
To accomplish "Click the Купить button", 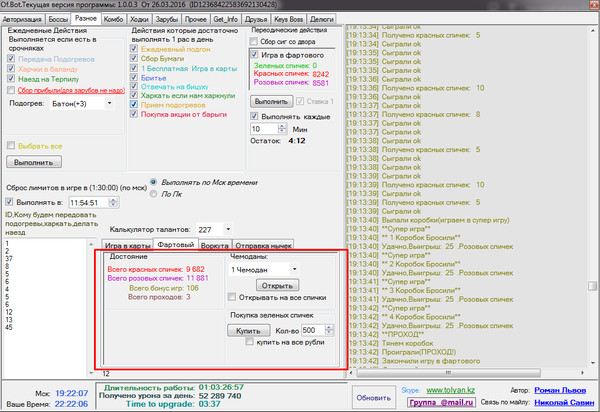I will 248,331.
